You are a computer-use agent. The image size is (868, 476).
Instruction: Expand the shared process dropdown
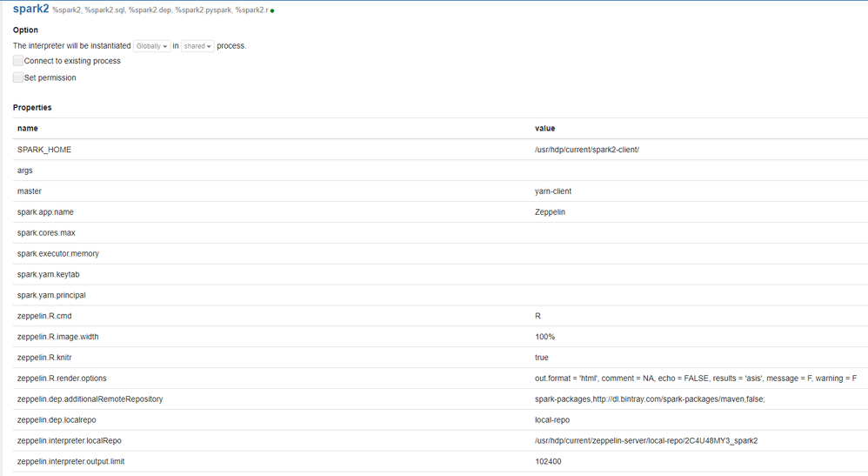(x=197, y=46)
